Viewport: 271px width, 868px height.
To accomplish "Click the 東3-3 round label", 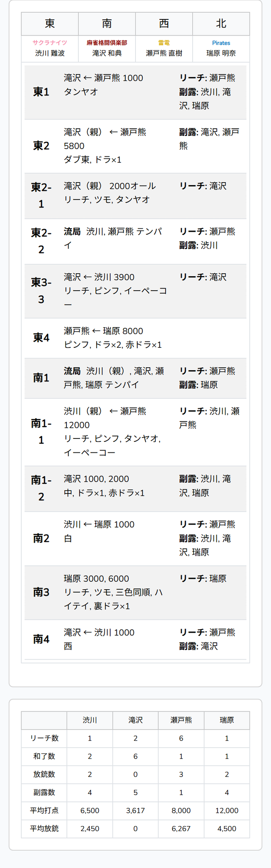I will pyautogui.click(x=41, y=291).
